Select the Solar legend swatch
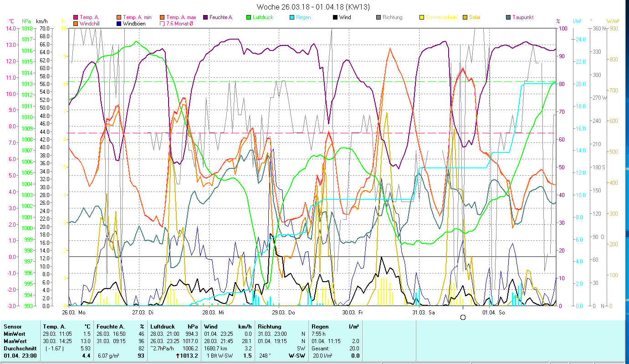The image size is (629, 364). (x=465, y=17)
